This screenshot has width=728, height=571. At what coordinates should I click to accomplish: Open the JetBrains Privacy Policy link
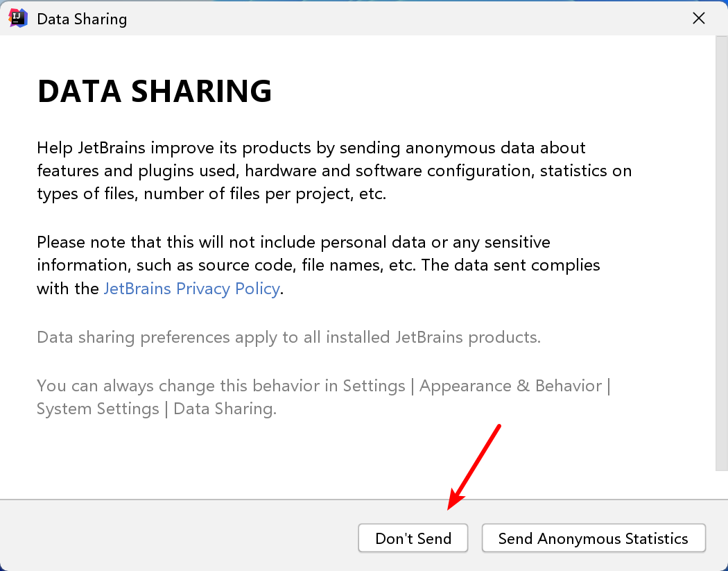coord(191,289)
